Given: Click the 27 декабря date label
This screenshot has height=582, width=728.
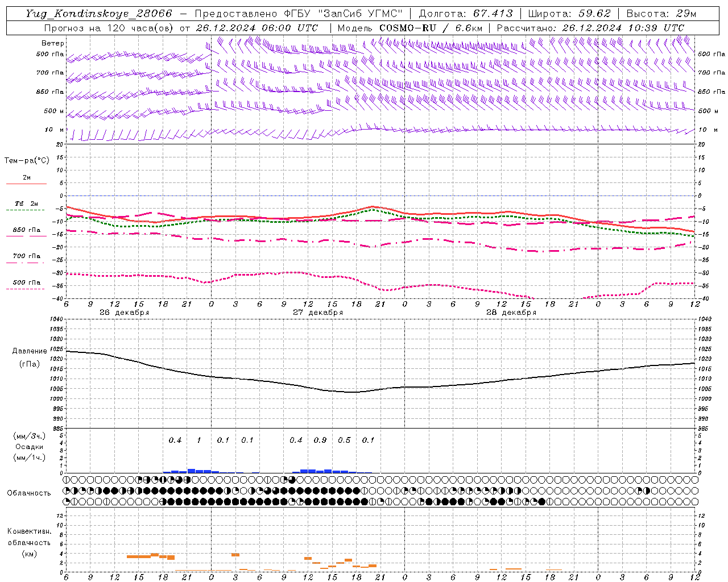Looking at the screenshot, I should point(317,313).
